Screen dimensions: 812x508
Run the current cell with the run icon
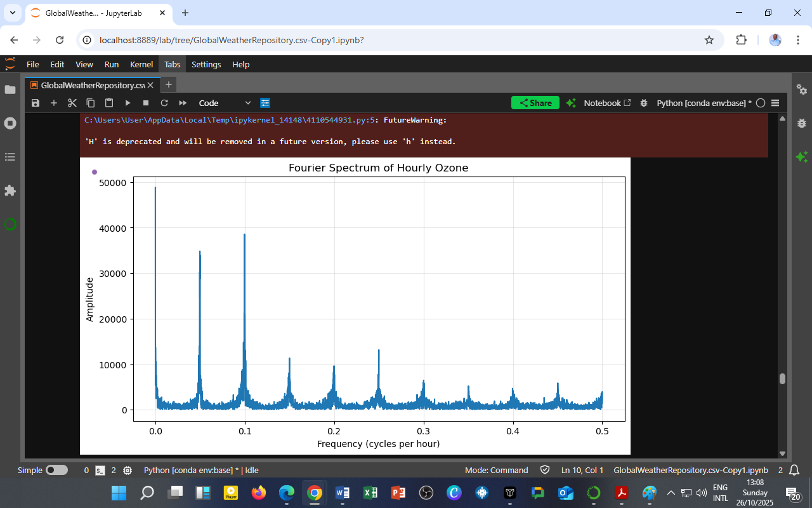127,102
